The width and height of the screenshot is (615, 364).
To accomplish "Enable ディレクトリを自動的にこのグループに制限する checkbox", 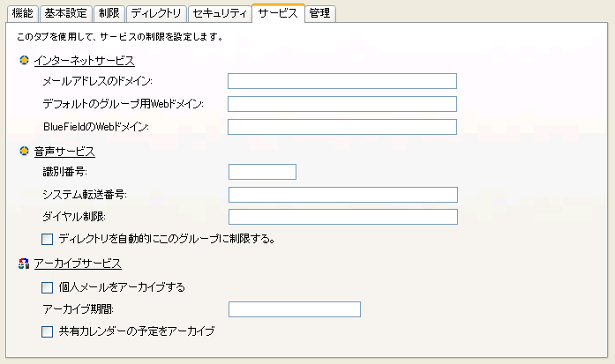I will pyautogui.click(x=48, y=238).
